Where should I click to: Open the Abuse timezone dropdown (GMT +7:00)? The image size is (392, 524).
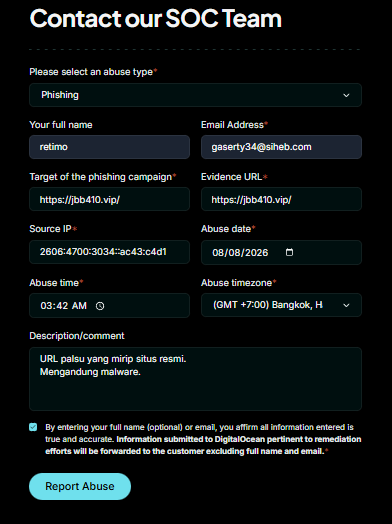pos(281,305)
